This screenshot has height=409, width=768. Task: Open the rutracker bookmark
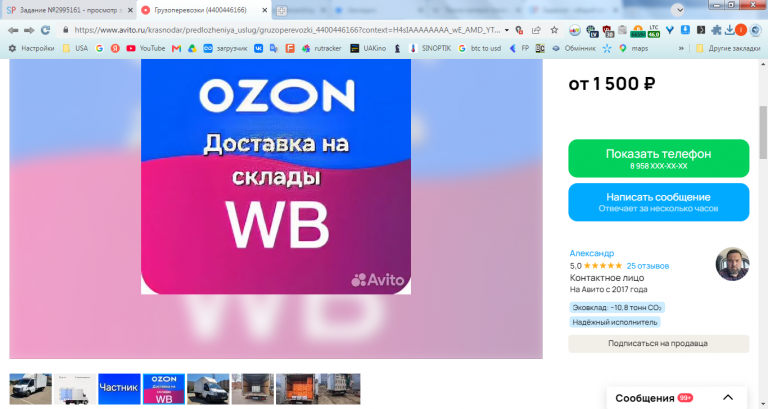pyautogui.click(x=322, y=48)
